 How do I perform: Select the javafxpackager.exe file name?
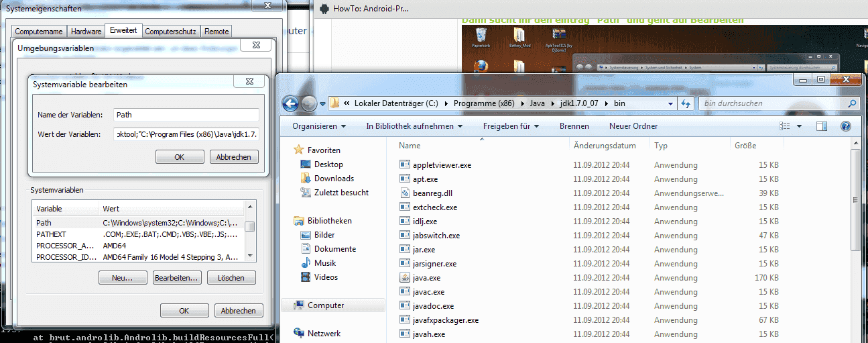click(x=446, y=320)
